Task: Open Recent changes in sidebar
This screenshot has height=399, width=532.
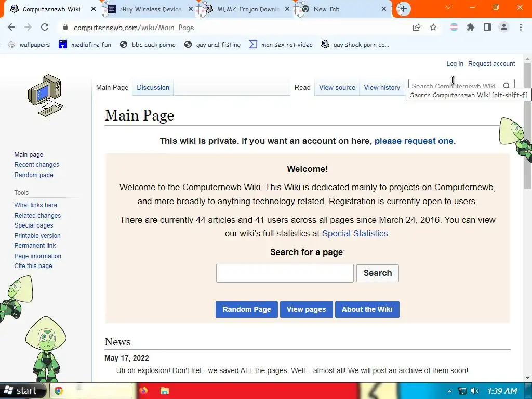Action: 37,165
